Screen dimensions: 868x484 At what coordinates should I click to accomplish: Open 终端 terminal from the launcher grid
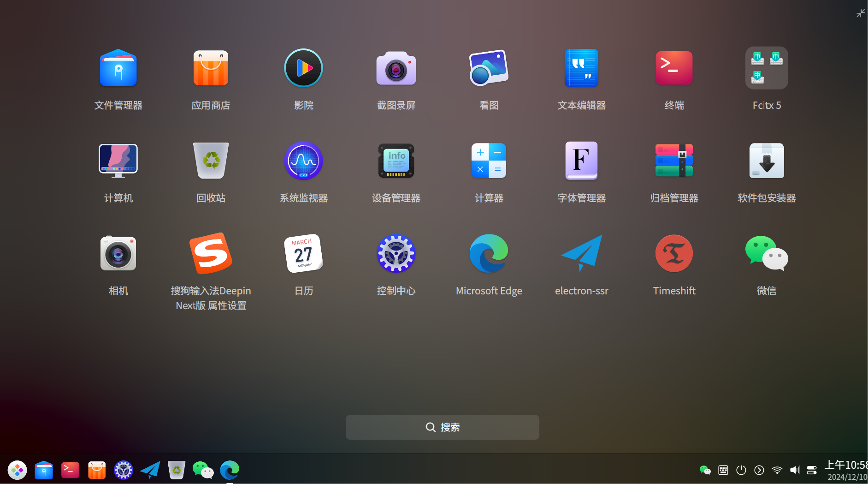[674, 68]
